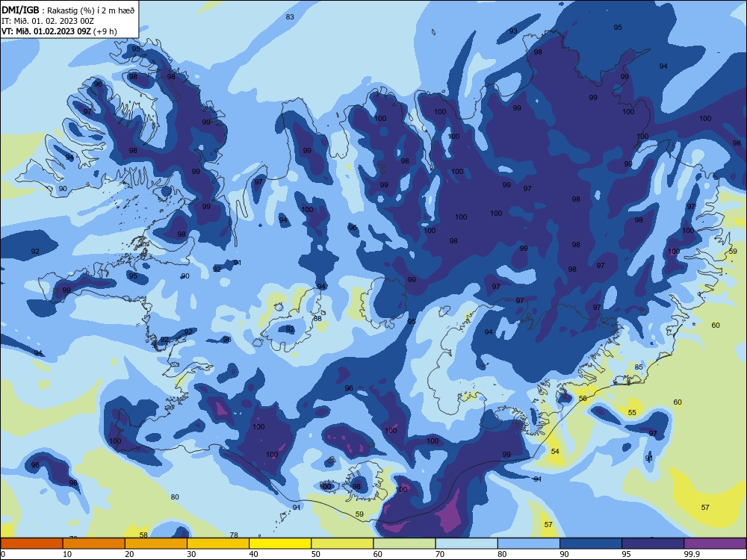Click the '50' legend scale label

click(x=316, y=554)
